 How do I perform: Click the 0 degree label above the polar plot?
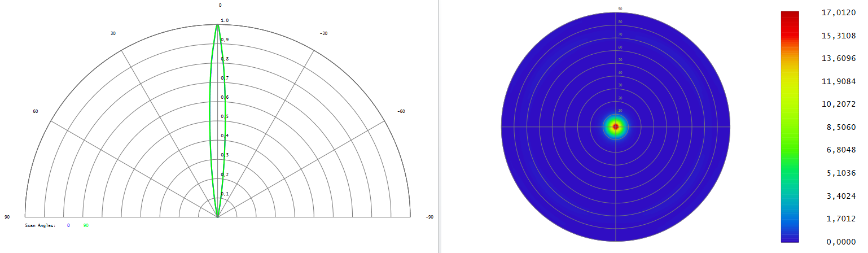click(220, 5)
